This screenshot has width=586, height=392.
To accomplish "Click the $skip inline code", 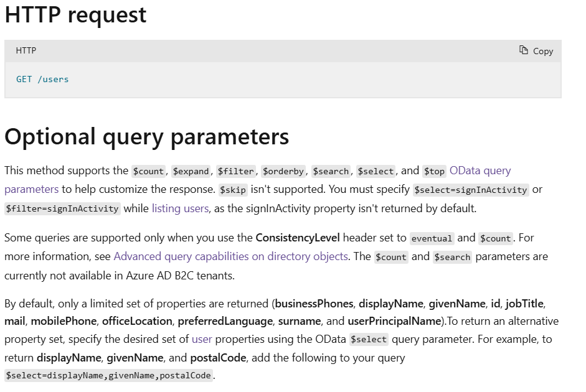I will [232, 190].
